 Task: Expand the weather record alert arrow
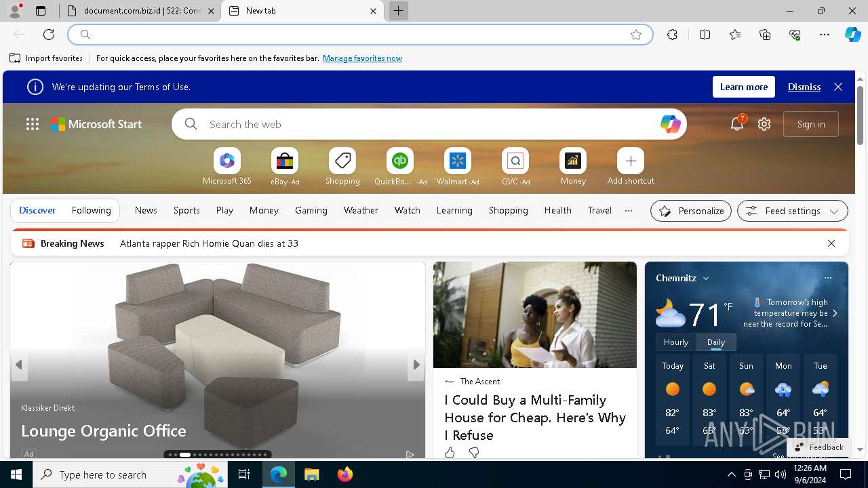(x=835, y=313)
